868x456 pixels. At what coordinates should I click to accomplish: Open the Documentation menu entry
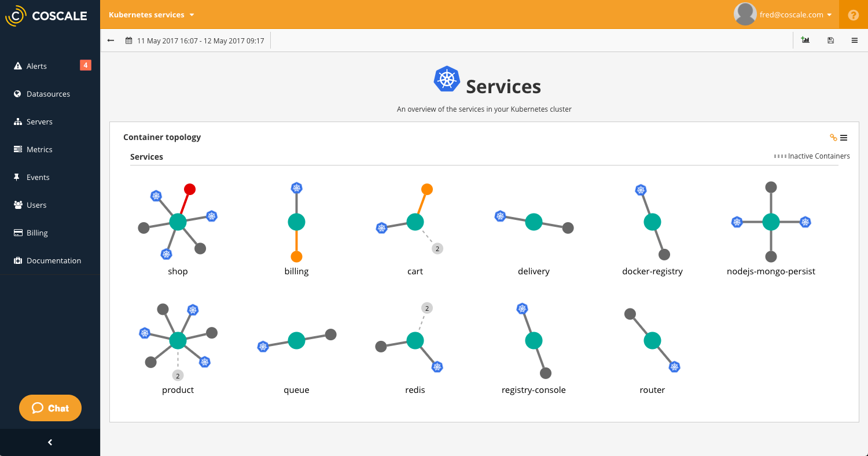click(54, 260)
